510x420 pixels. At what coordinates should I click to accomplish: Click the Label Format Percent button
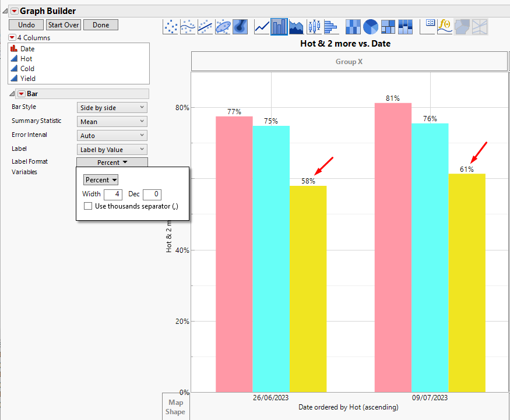(112, 162)
